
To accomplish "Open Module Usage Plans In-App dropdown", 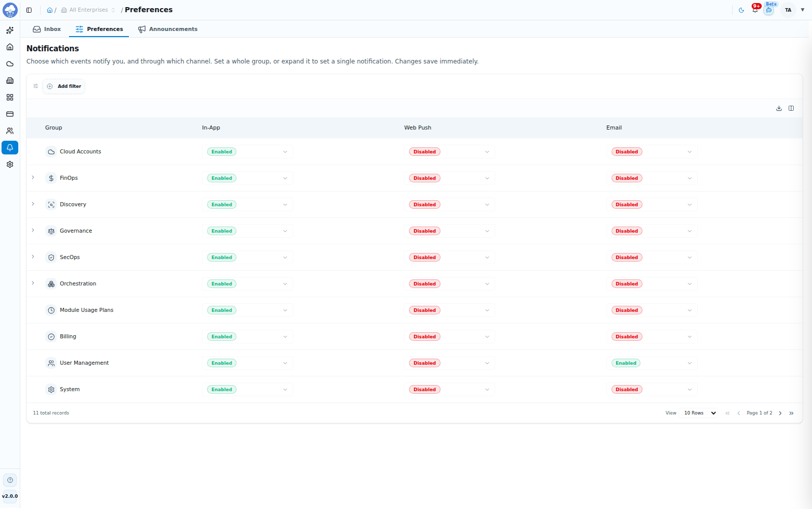I will 248,310.
